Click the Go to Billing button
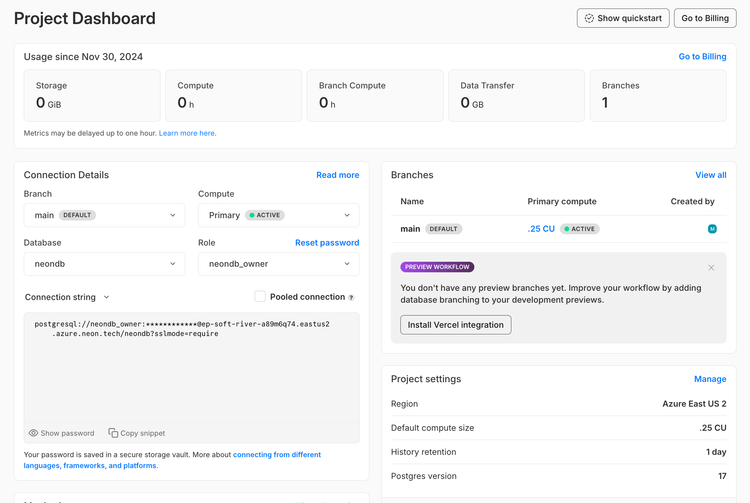 pyautogui.click(x=705, y=18)
